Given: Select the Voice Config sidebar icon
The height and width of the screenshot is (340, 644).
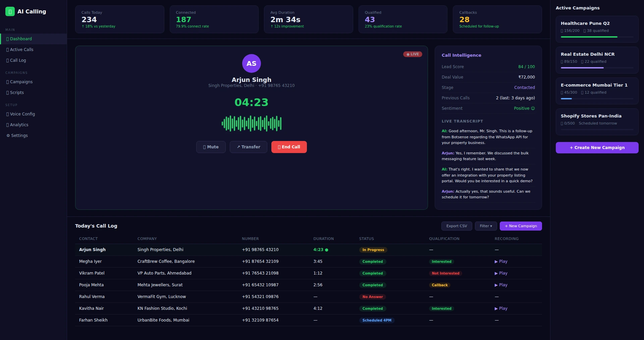Looking at the screenshot, I should pyautogui.click(x=7, y=114).
